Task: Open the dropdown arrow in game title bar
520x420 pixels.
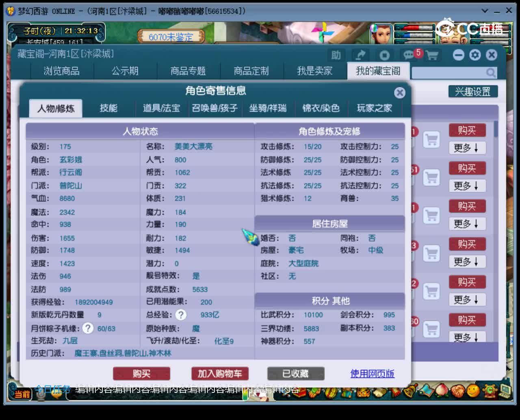Action: pyautogui.click(x=485, y=11)
